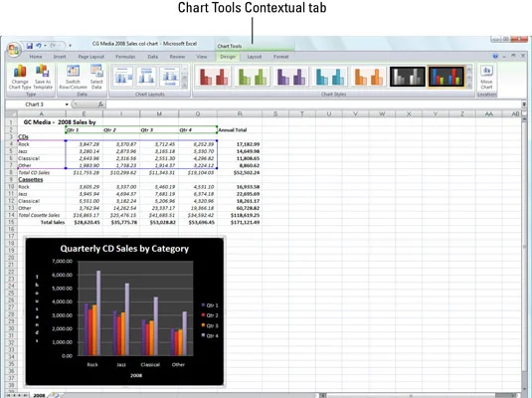532x398 pixels.
Task: Expand the Chart Layouts gallery arrow
Action: tap(185, 86)
